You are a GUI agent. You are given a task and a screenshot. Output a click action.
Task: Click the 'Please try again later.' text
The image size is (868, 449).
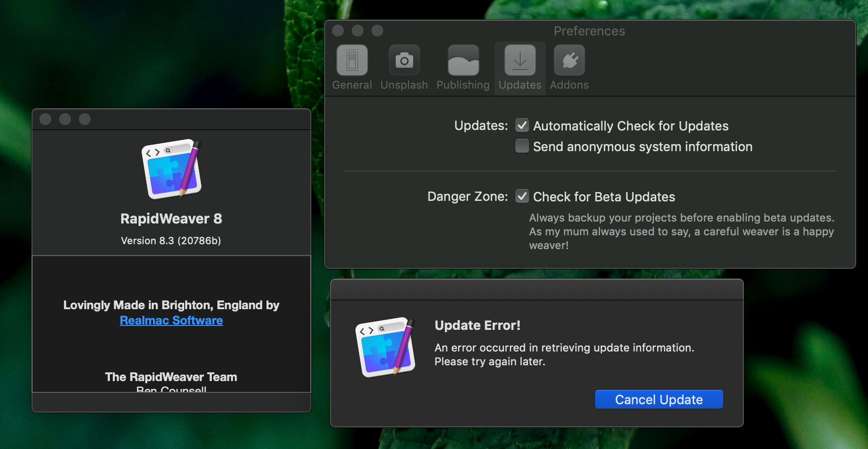pyautogui.click(x=490, y=361)
